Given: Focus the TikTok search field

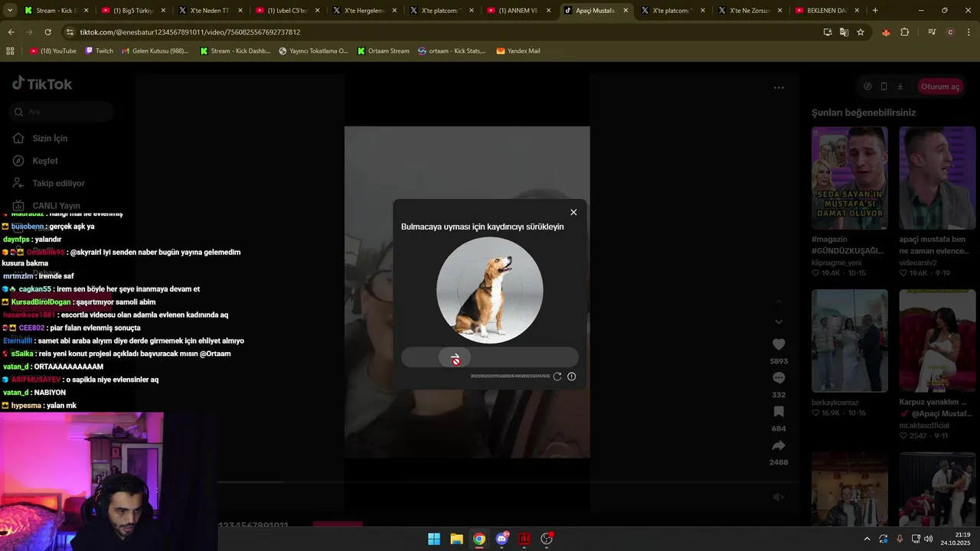Looking at the screenshot, I should [63, 112].
